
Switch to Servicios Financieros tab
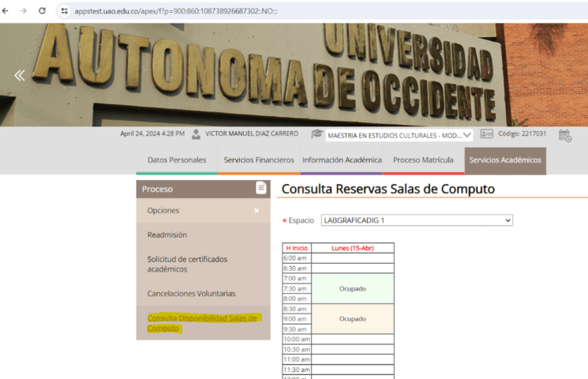259,160
